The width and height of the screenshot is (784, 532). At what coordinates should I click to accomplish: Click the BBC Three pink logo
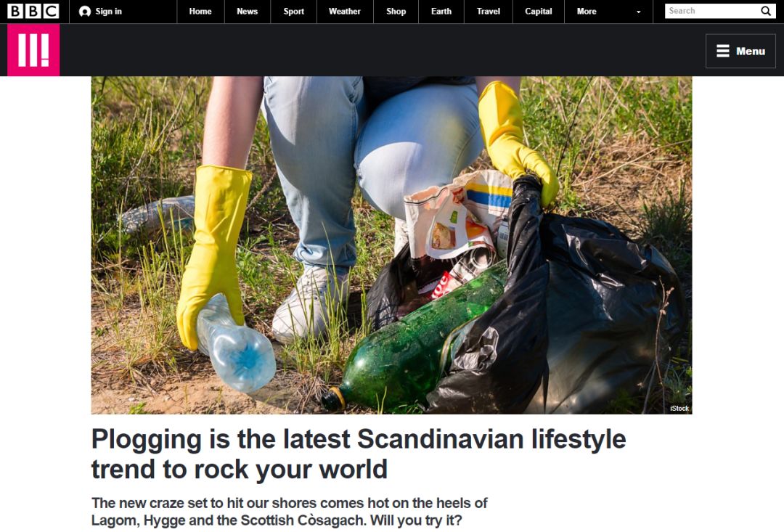(33, 50)
